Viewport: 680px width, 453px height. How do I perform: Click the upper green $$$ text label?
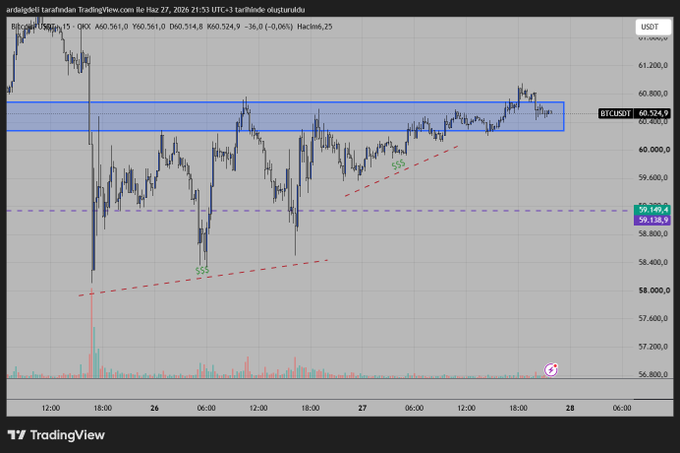pos(398,164)
